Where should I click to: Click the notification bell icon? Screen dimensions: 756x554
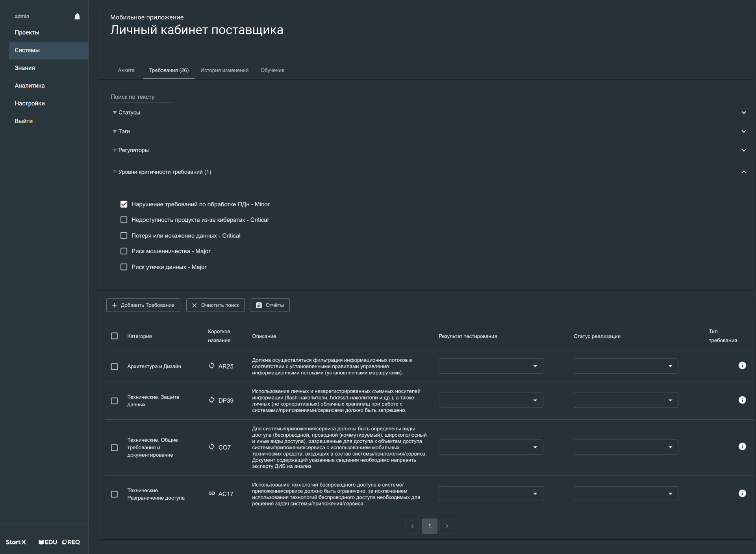(77, 17)
